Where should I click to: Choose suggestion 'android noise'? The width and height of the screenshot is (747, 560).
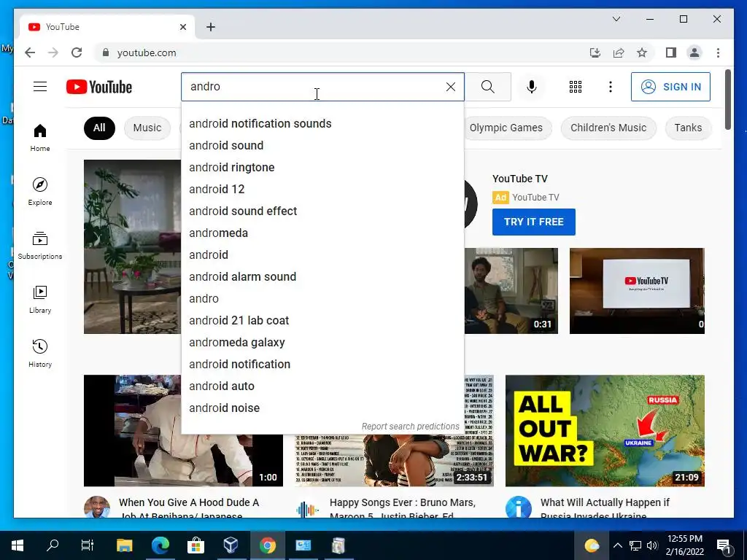click(322, 408)
